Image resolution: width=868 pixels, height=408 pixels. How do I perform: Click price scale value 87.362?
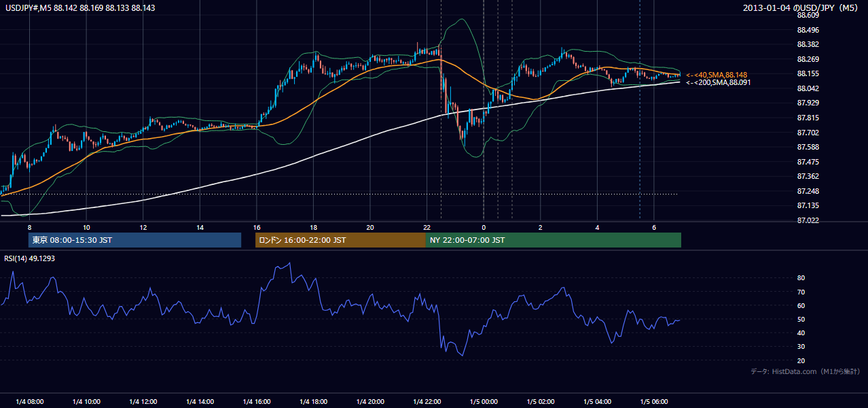click(x=807, y=176)
